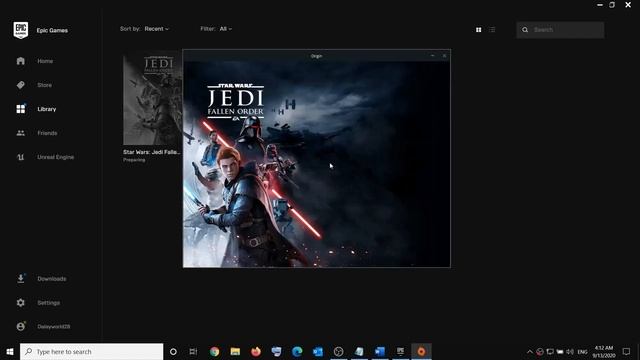
Task: Minimize the Origin splash window
Action: click(x=432, y=56)
